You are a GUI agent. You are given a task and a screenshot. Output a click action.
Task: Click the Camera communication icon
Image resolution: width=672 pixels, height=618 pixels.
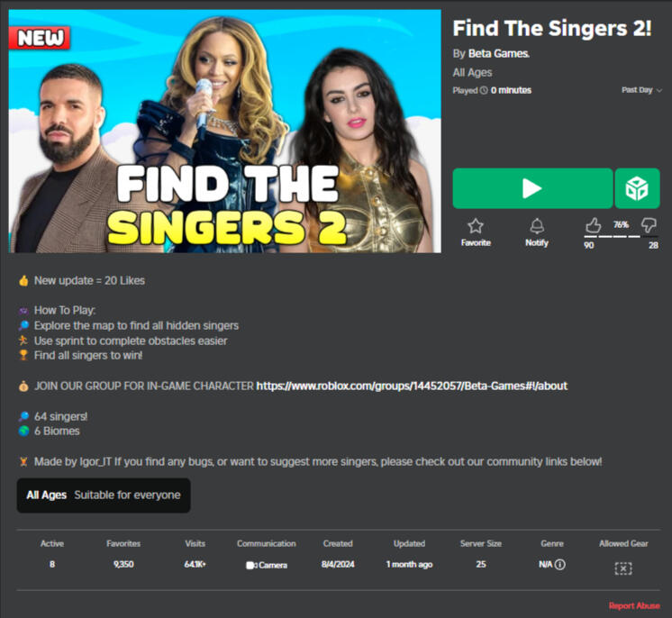(250, 565)
